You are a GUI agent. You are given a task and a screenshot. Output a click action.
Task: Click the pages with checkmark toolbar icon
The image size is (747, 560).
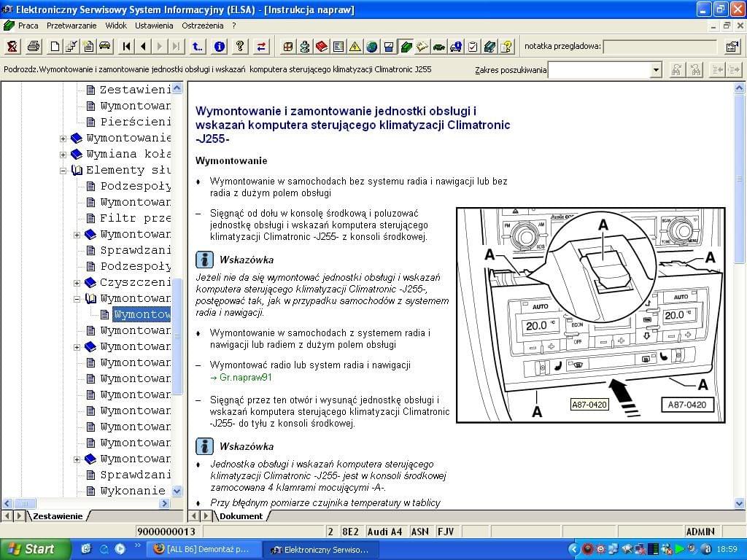point(71,46)
